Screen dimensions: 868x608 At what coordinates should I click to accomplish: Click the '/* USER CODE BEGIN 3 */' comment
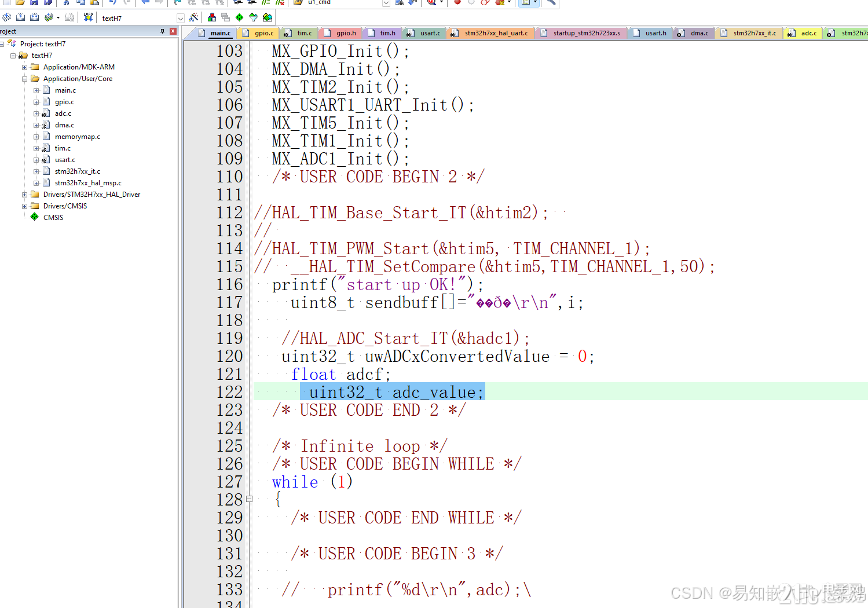coord(397,554)
